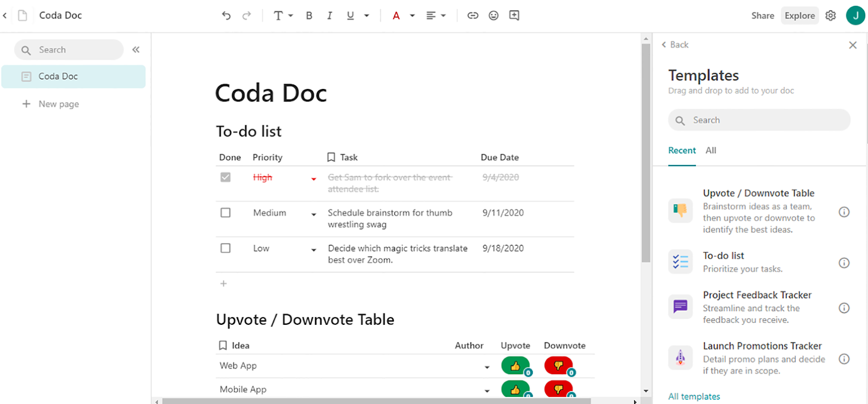
Task: Open priority dropdown for the High row
Action: (x=314, y=179)
